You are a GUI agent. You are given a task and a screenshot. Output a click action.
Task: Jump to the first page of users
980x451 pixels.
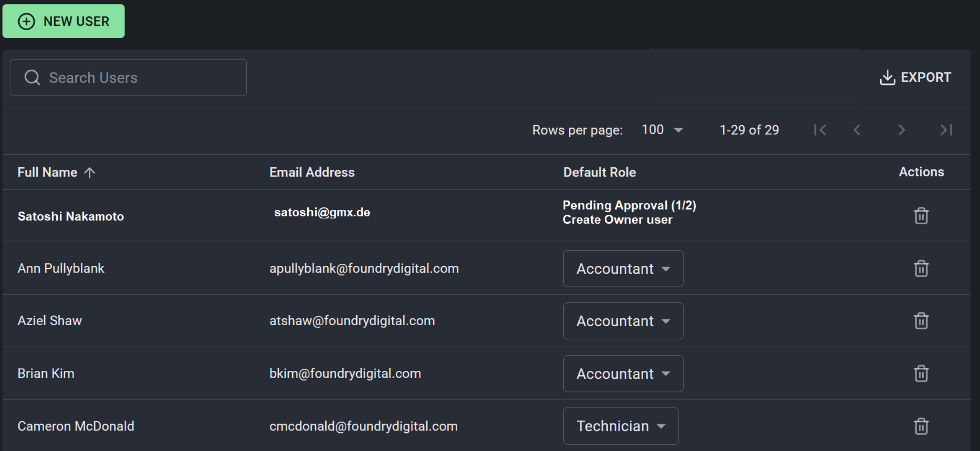(x=820, y=129)
